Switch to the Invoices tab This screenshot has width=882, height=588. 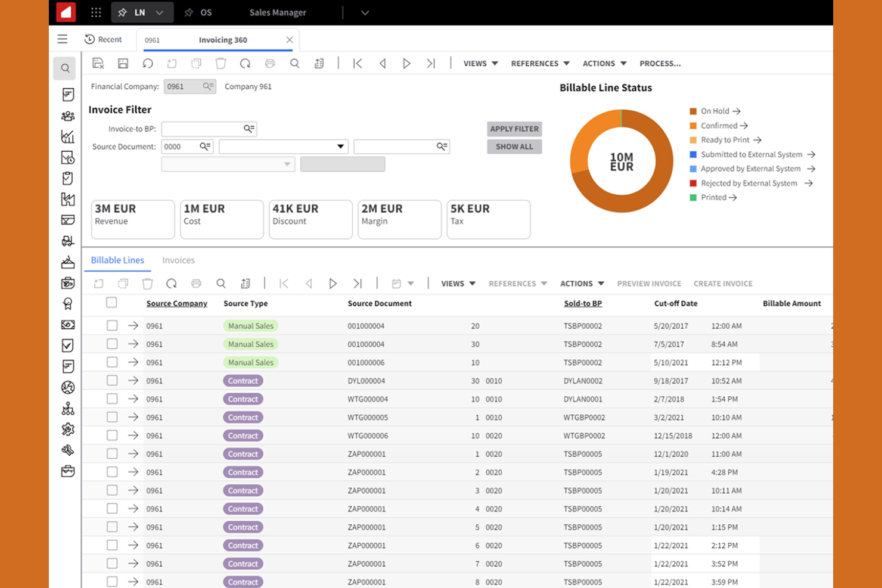coord(178,260)
